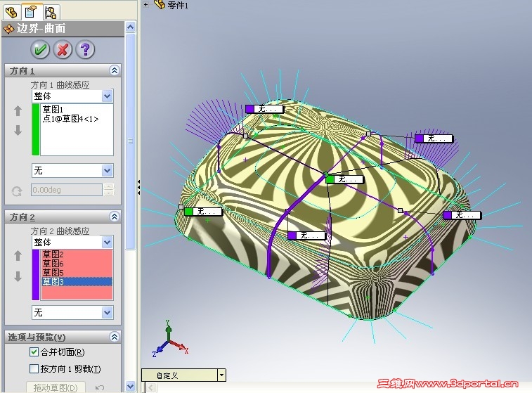Click the top-left purple 无 callout
The image size is (532, 393).
(x=264, y=109)
